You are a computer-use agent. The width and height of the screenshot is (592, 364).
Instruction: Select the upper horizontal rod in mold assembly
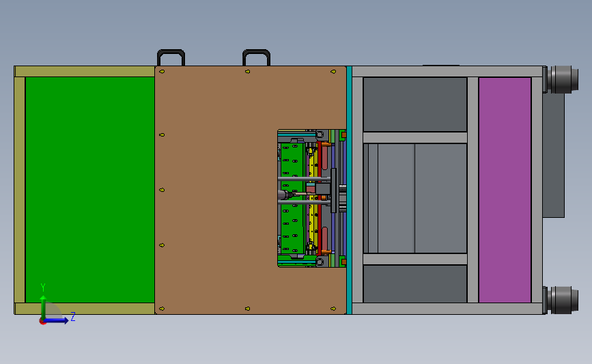click(305, 178)
